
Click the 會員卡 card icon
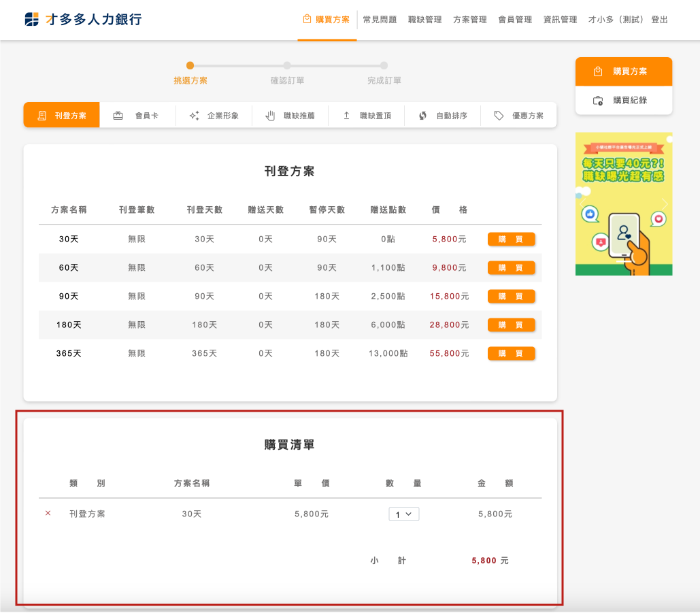coord(118,116)
